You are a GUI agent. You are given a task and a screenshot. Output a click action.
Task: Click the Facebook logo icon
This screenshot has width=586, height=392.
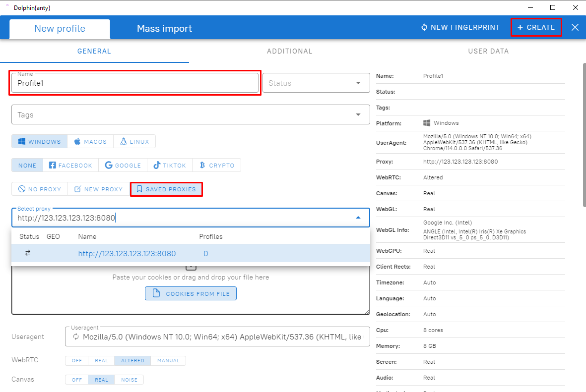pyautogui.click(x=52, y=165)
